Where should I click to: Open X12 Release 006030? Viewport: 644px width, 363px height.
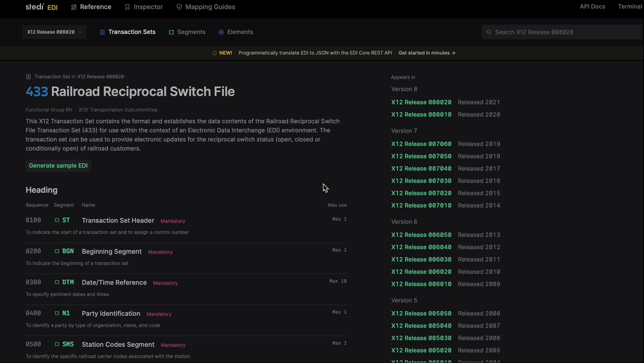click(421, 259)
